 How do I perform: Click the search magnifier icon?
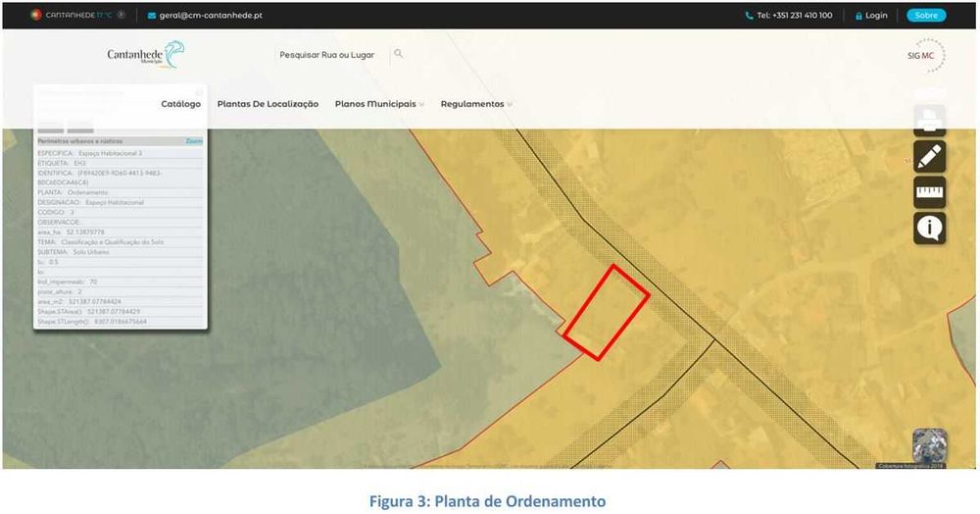pos(398,54)
